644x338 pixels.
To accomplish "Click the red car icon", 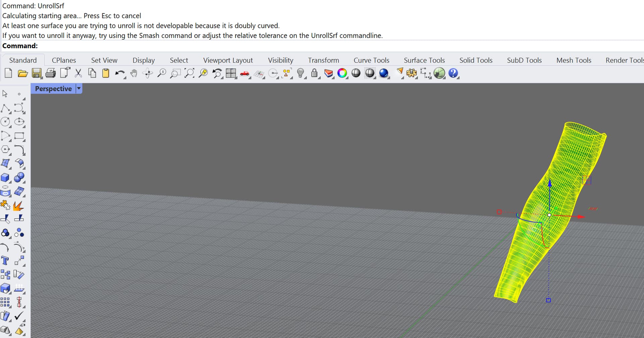I will tap(245, 73).
